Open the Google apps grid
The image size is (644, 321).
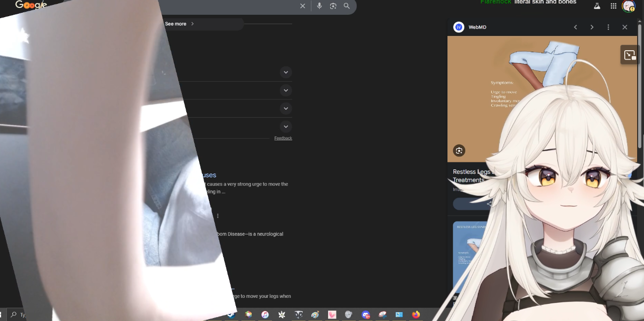613,6
